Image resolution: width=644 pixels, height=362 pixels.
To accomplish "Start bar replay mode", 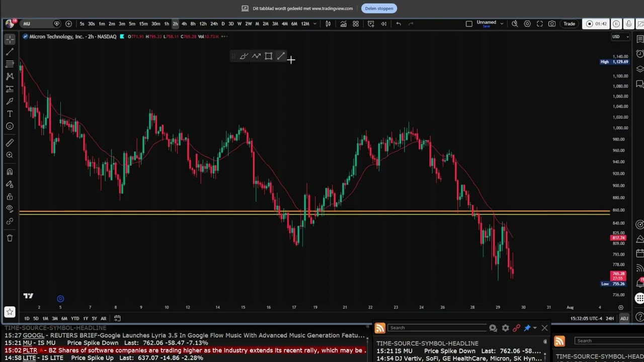I will tap(383, 24).
